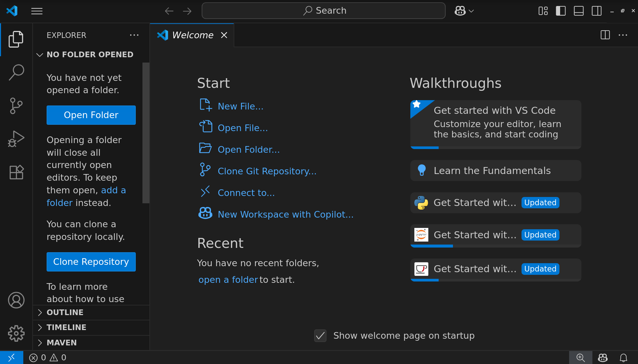Click the Explorer sidebar scrollbar
The image size is (638, 364).
click(x=146, y=133)
